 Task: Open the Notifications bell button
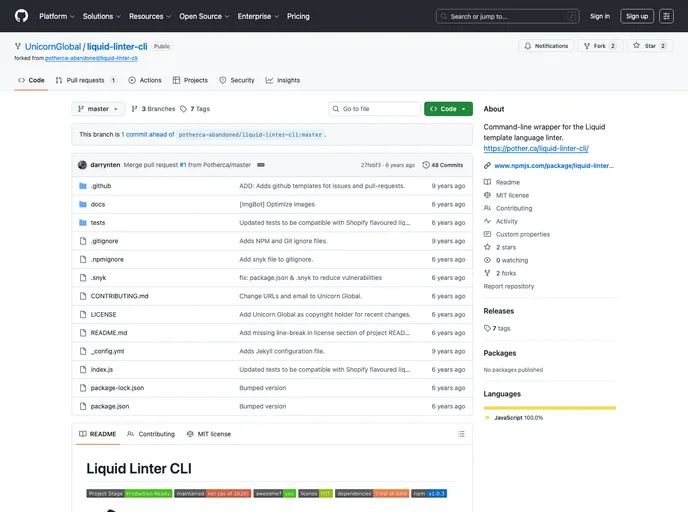(546, 46)
